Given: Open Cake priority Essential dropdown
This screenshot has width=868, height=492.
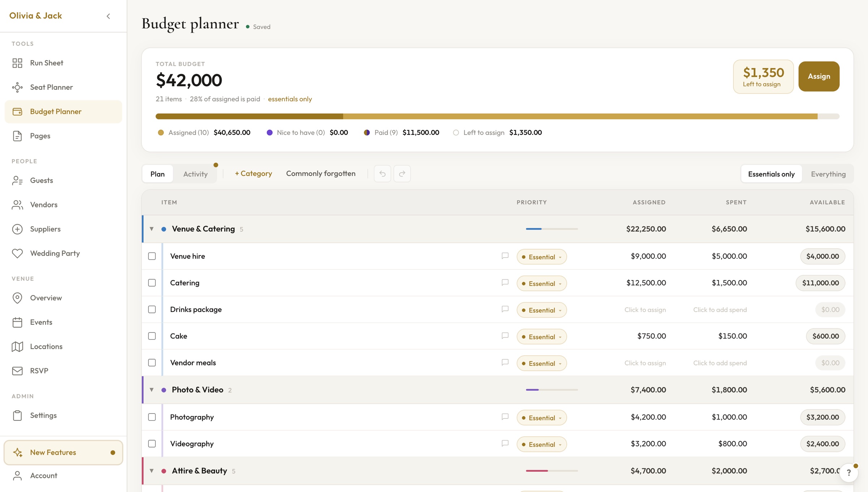Looking at the screenshot, I should [x=541, y=336].
